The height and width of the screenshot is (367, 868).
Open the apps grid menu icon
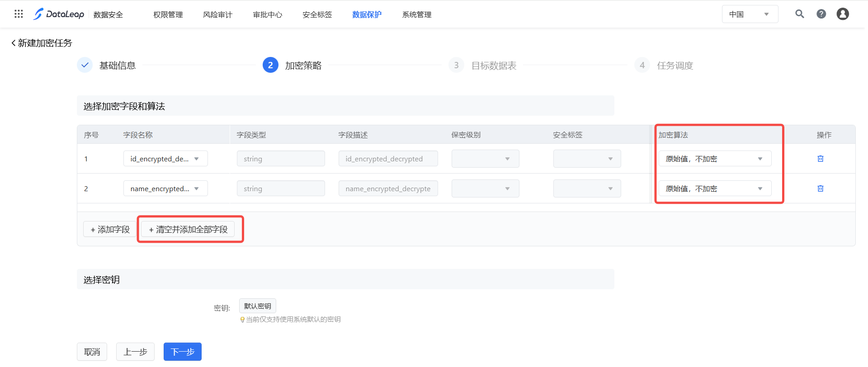click(19, 14)
